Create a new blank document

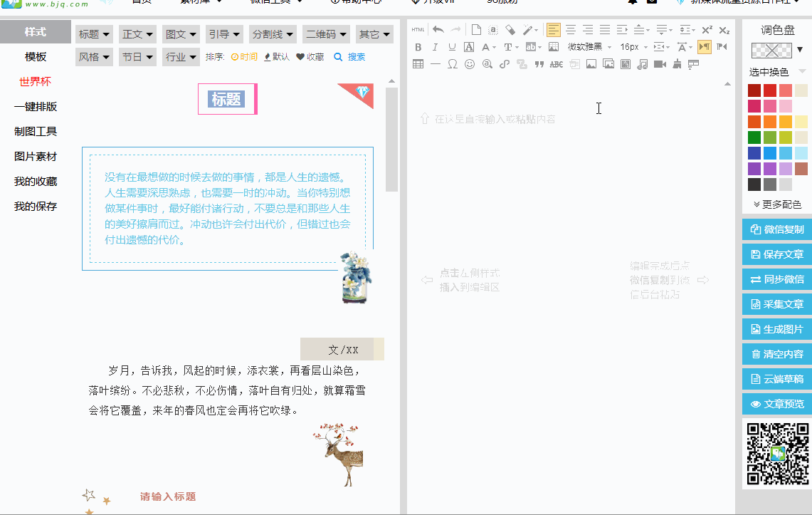pyautogui.click(x=476, y=29)
